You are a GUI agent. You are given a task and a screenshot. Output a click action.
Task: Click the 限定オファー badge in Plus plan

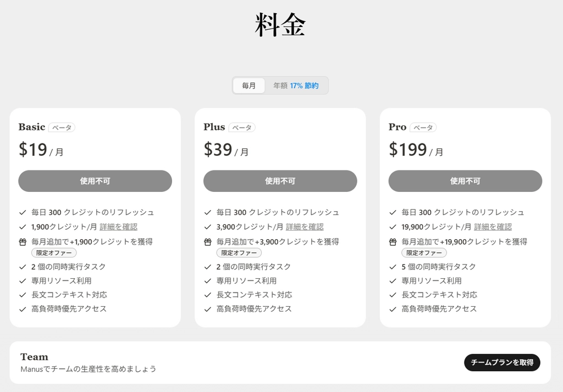tap(239, 253)
